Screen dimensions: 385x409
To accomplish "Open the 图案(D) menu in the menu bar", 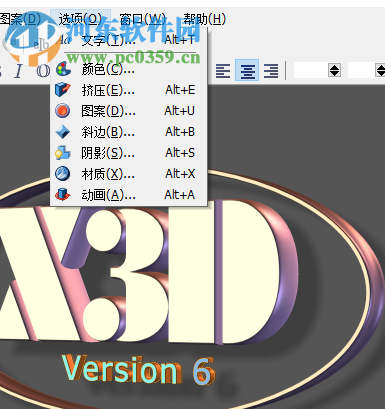I will [x=21, y=19].
